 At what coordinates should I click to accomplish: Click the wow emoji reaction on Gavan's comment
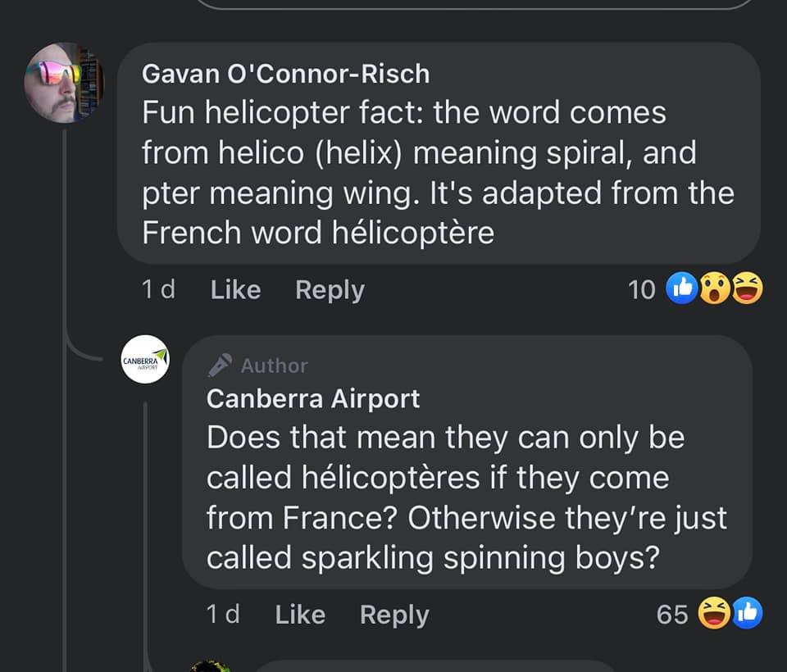716,289
